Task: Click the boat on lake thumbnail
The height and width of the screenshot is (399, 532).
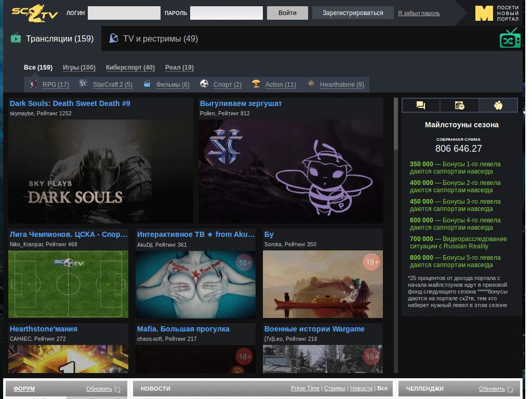Action: 323,284
